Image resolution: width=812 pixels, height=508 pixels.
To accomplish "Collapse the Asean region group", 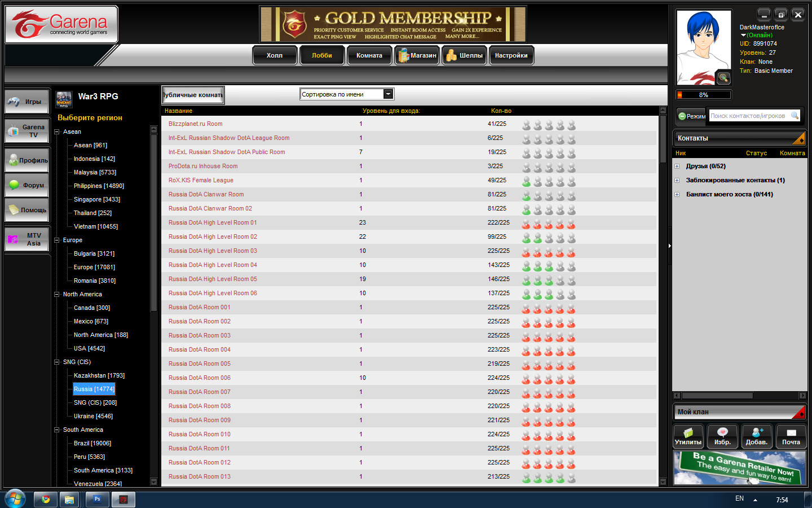I will pos(57,132).
